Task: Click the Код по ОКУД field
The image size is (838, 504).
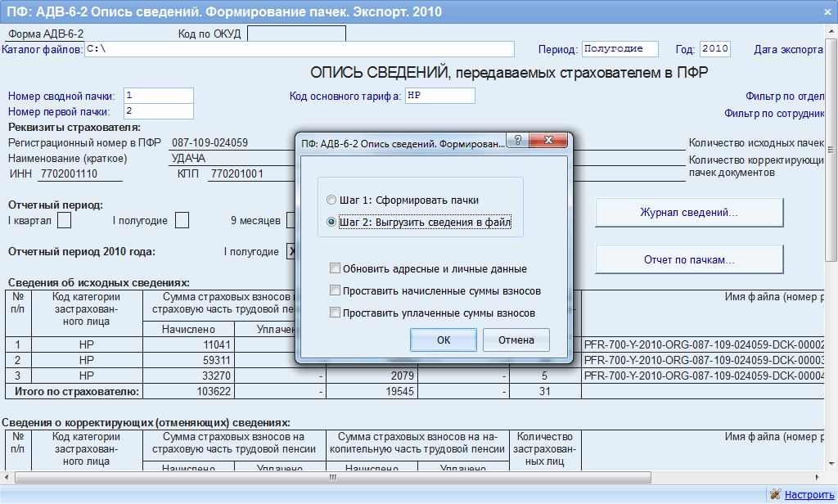Action: click(x=296, y=34)
